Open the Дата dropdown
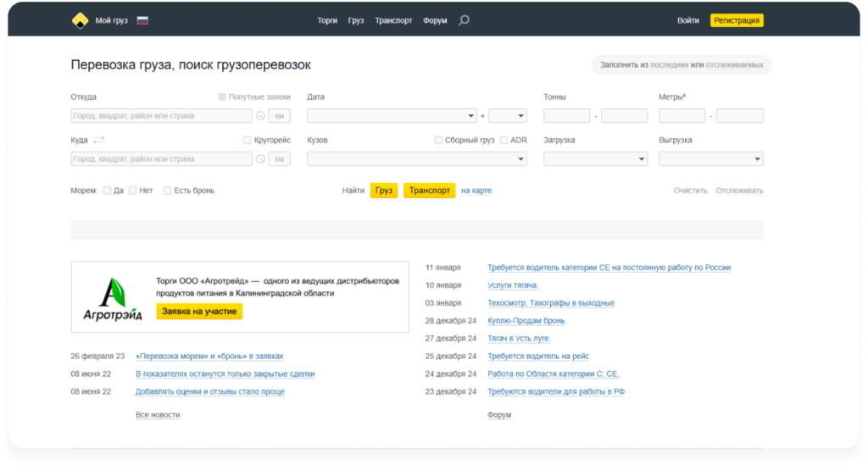The height and width of the screenshot is (470, 868). [392, 116]
